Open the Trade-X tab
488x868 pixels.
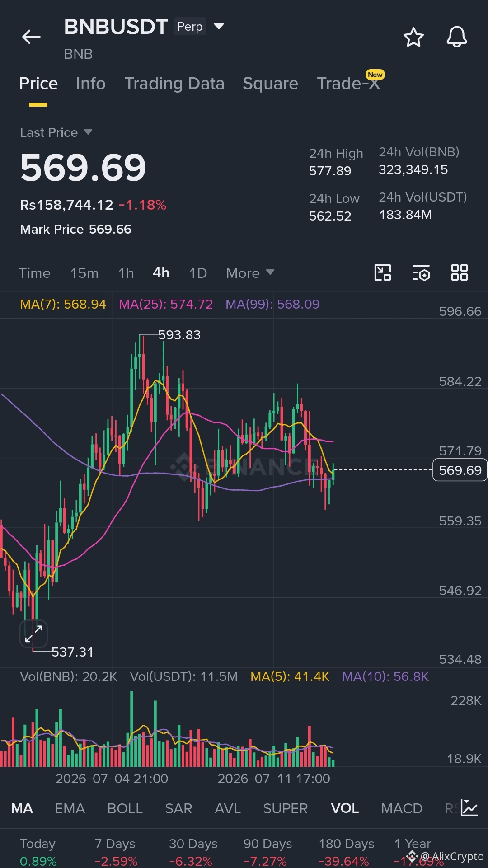[x=348, y=84]
